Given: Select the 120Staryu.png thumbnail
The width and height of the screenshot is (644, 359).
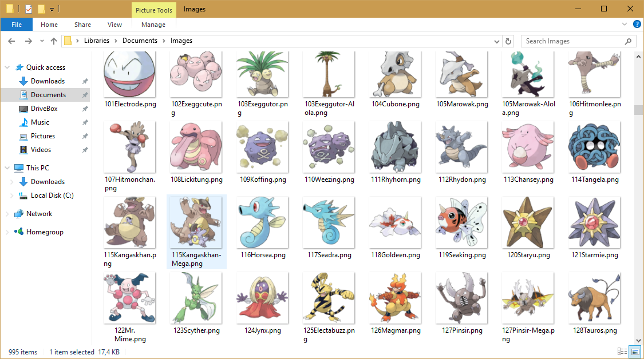Looking at the screenshot, I should (528, 222).
